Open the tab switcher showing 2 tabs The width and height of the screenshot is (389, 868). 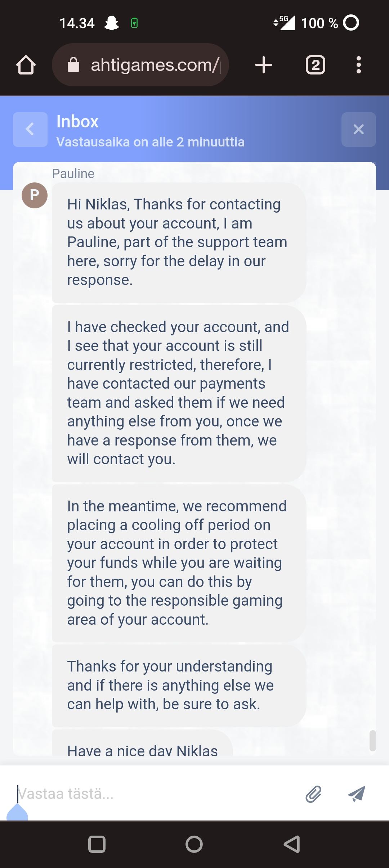point(315,65)
